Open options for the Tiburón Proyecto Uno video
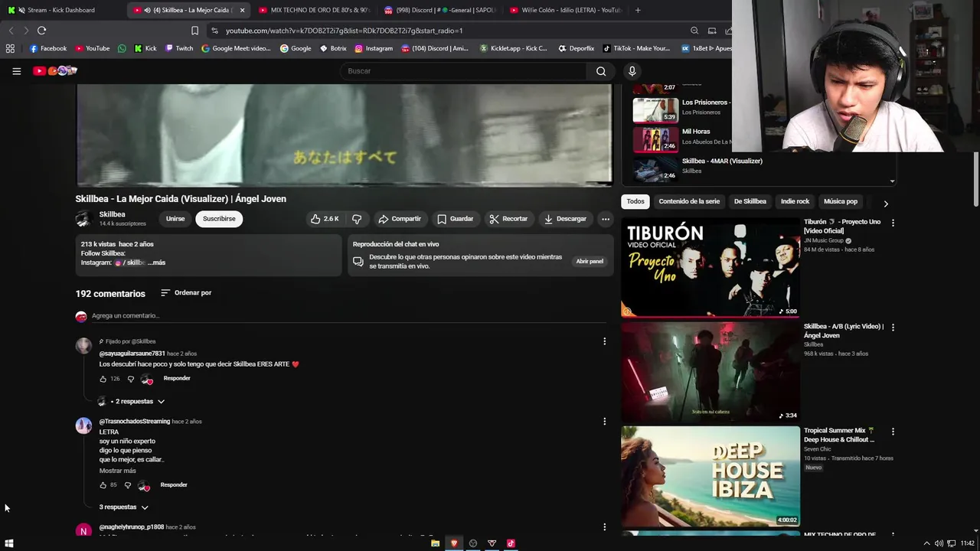This screenshot has height=551, width=980. coord(893,223)
